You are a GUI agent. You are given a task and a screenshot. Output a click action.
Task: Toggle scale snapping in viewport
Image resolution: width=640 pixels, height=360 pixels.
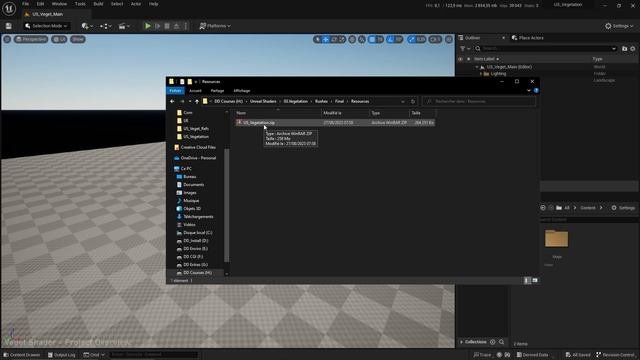click(x=411, y=40)
